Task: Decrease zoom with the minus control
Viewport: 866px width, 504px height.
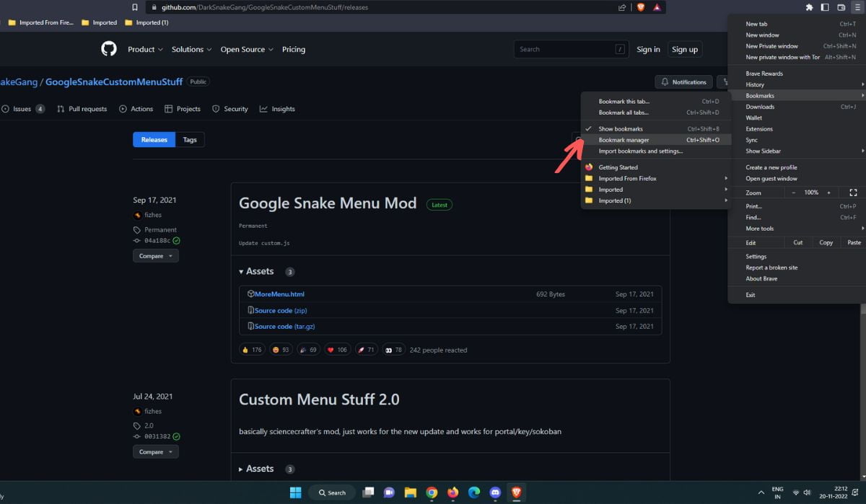Action: pyautogui.click(x=794, y=193)
